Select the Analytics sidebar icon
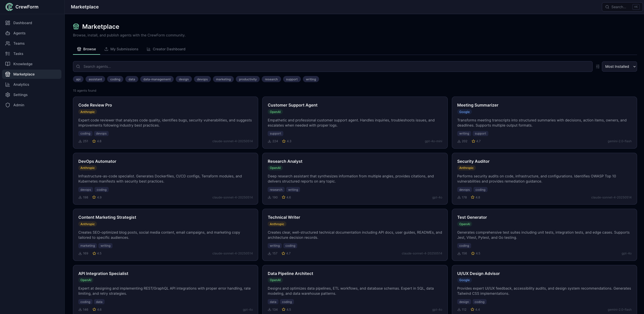Viewport: 644px width, 314px height. pos(8,84)
